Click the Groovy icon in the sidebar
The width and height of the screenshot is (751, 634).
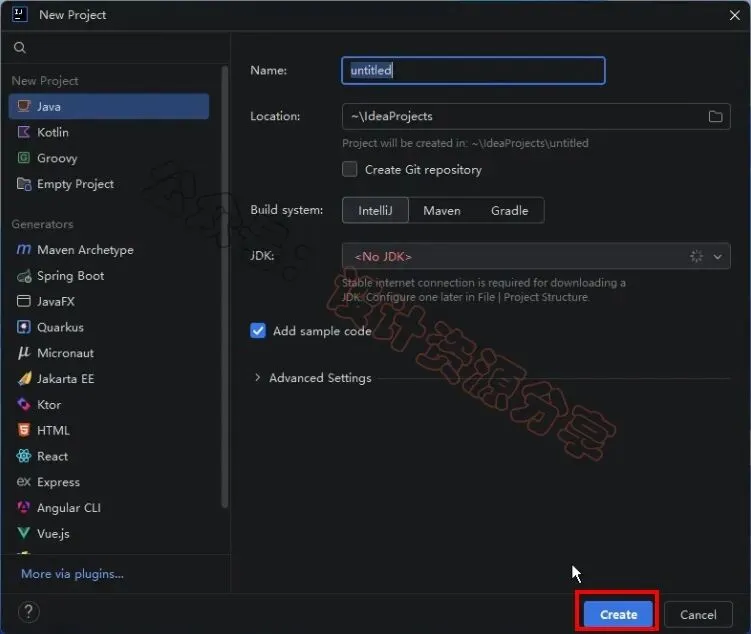coord(23,158)
